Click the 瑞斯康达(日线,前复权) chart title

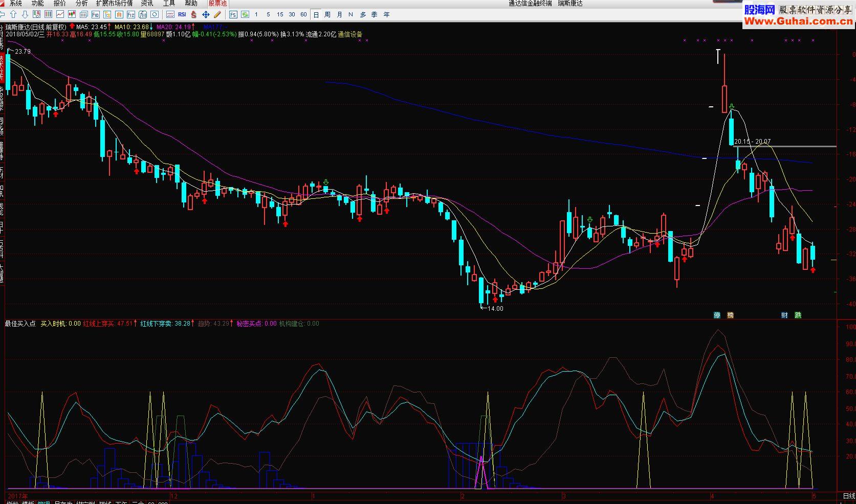point(36,27)
